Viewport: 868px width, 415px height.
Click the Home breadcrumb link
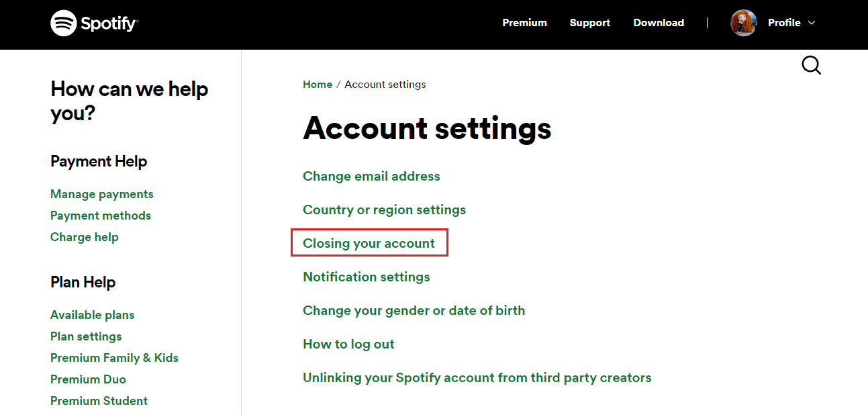(317, 85)
